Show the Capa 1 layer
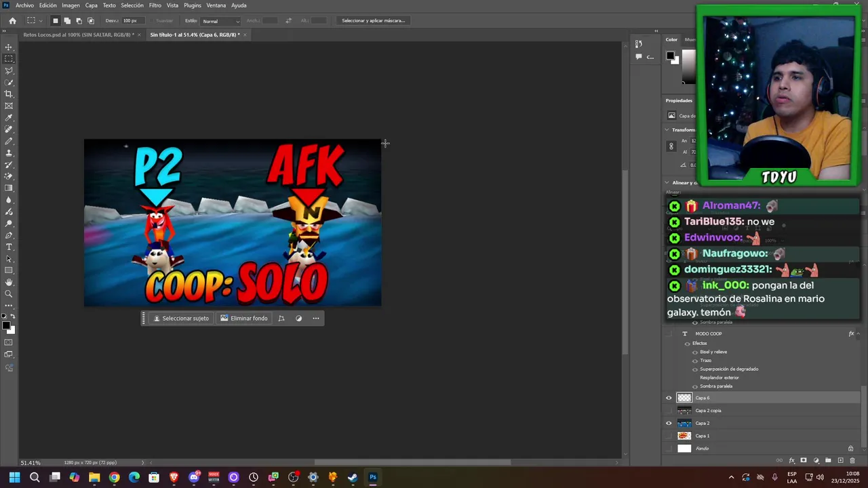 click(x=669, y=436)
